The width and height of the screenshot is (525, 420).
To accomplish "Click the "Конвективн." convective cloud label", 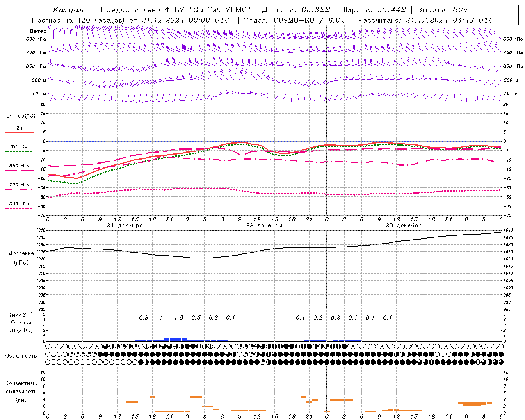I will (21, 383).
